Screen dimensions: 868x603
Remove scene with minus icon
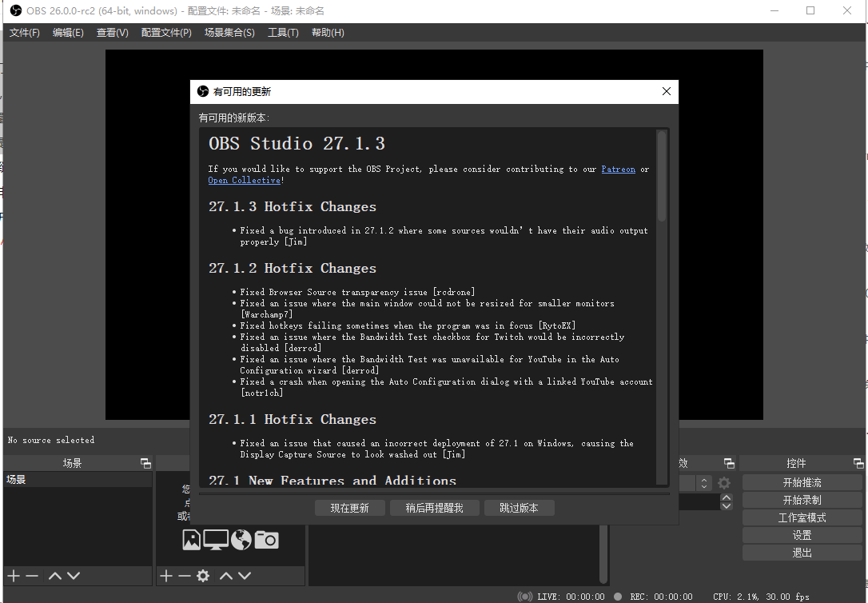(32, 576)
